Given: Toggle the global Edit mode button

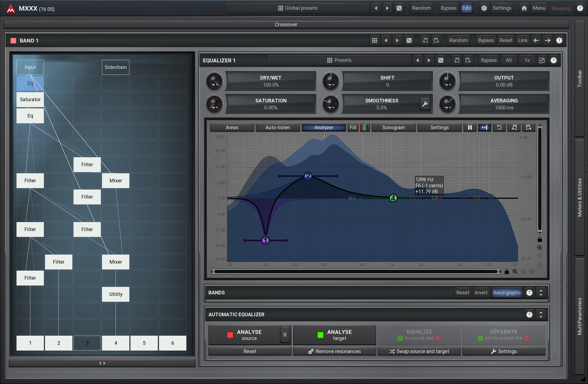Looking at the screenshot, I should [467, 8].
